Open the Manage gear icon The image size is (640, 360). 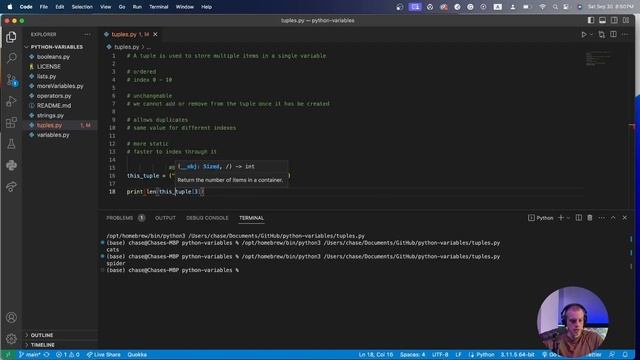point(11,338)
